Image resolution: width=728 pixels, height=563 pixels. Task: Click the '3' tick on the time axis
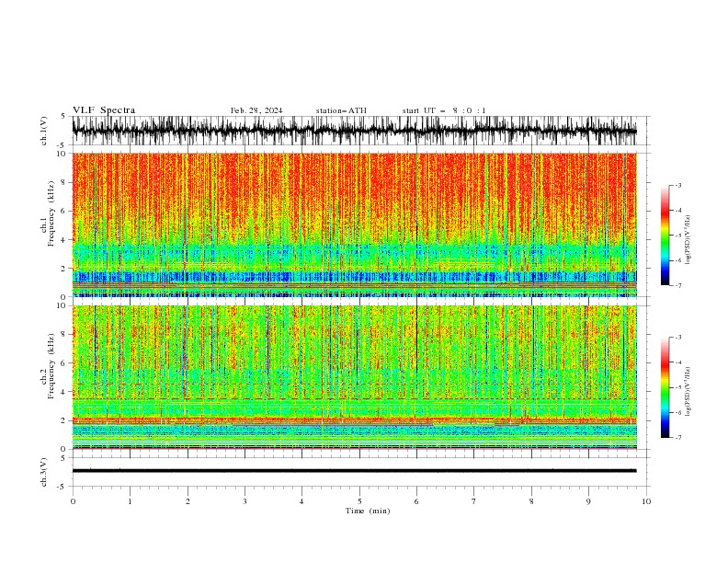(245, 501)
